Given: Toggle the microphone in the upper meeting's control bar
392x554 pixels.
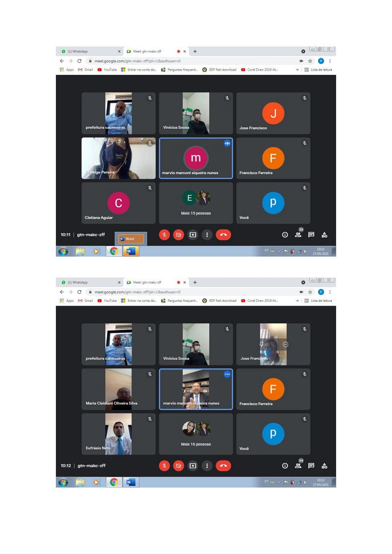Looking at the screenshot, I should tap(165, 235).
